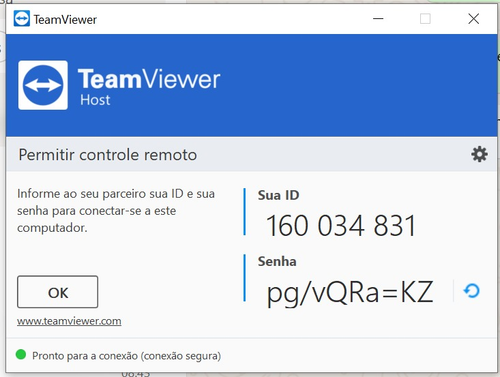The height and width of the screenshot is (377, 500).
Task: Click the "Sua ID" label
Action: tap(278, 195)
